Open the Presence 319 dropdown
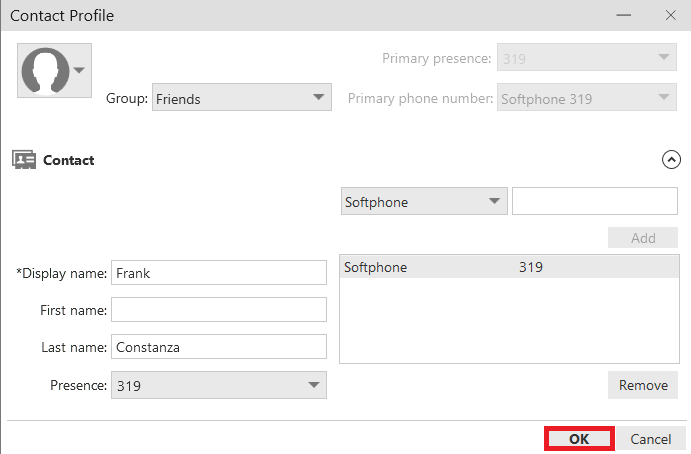The width and height of the screenshot is (691, 454). [219, 385]
